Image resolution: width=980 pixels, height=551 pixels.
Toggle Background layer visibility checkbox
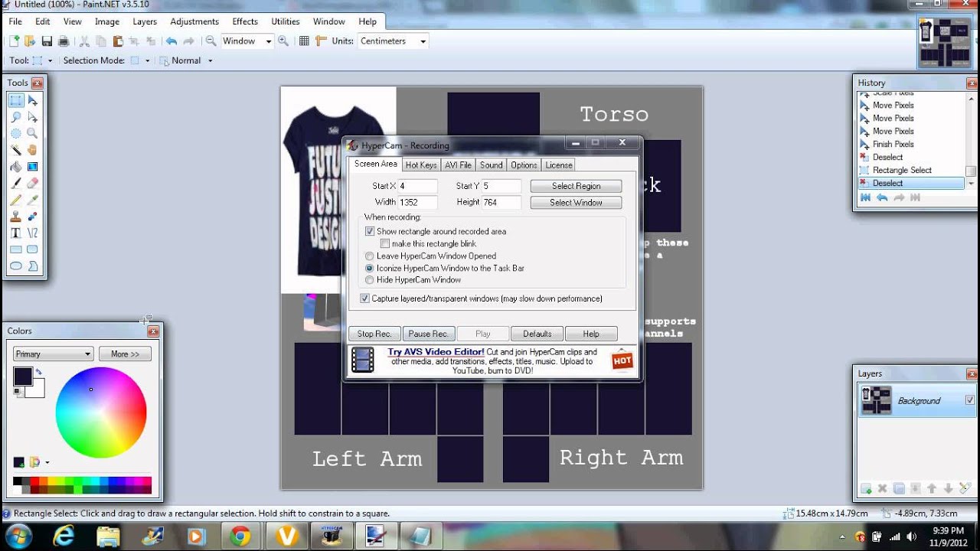pyautogui.click(x=970, y=400)
